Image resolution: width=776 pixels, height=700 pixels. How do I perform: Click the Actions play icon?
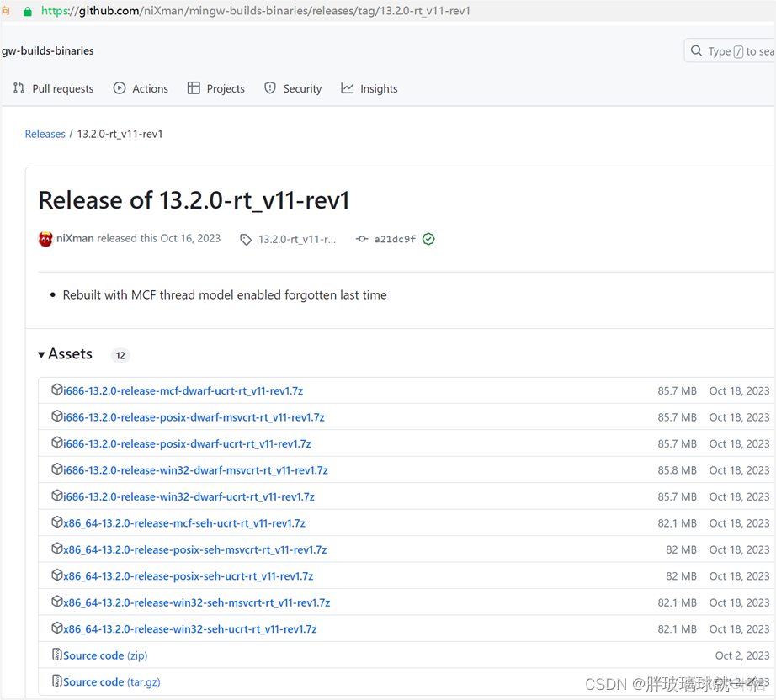point(120,88)
